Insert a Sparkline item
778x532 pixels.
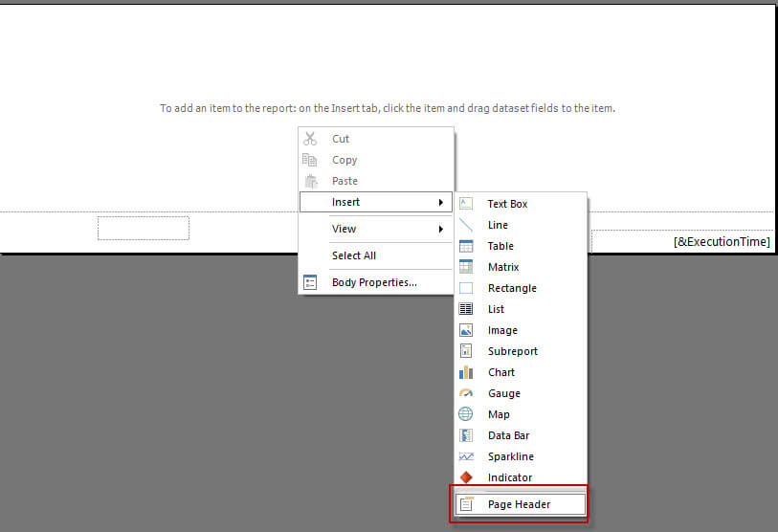click(521, 456)
